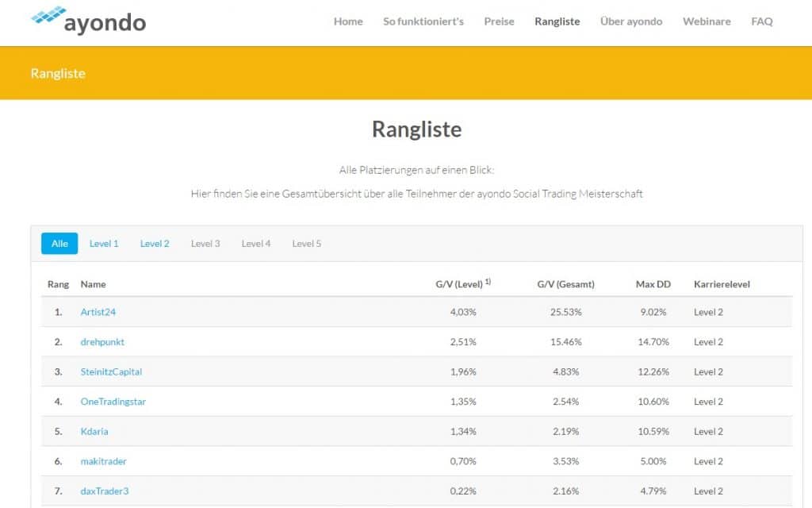View the Kdaria trader profile

(94, 432)
